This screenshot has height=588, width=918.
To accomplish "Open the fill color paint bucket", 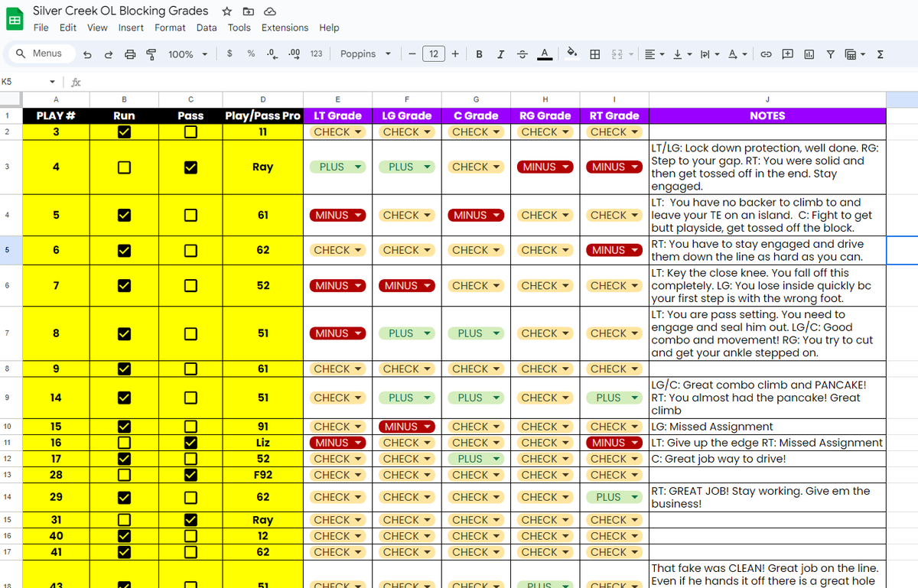I will coord(571,54).
